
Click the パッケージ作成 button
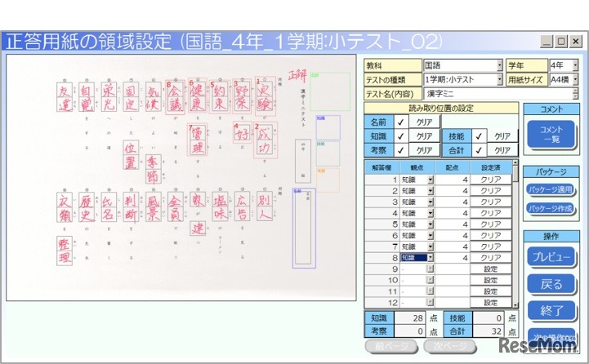tap(551, 208)
